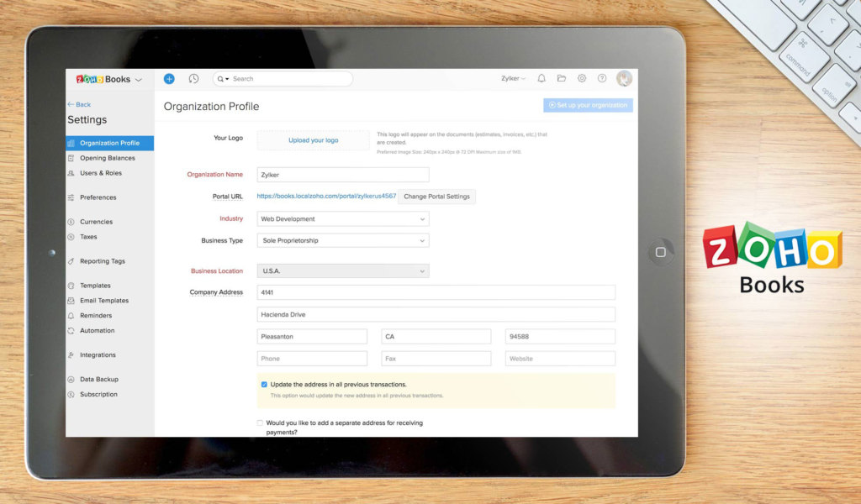Open the notifications bell icon

pos(541,79)
